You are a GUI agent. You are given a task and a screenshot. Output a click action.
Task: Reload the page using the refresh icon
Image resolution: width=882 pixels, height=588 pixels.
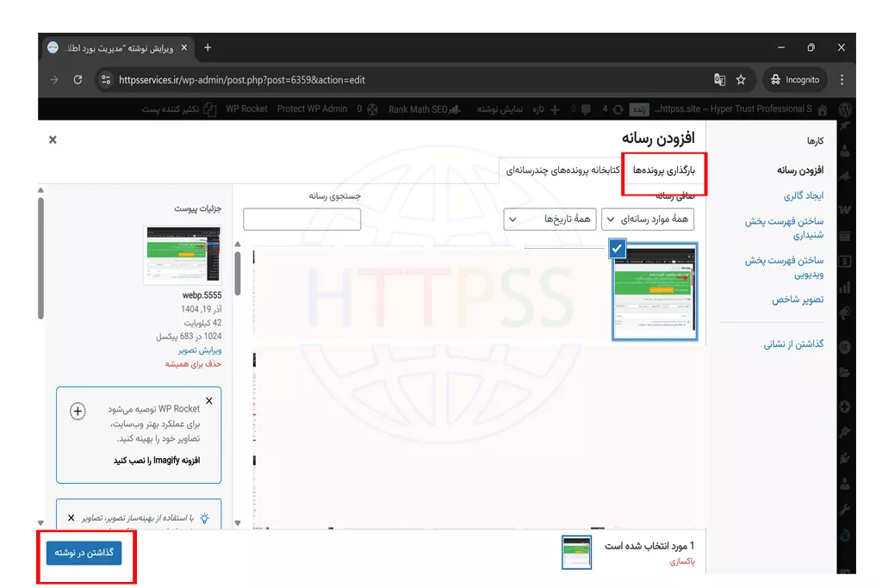click(x=78, y=80)
